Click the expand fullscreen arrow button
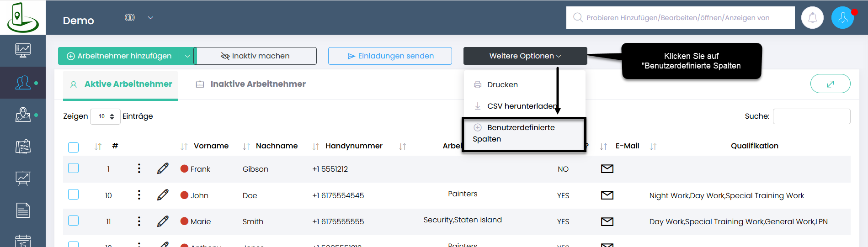This screenshot has width=868, height=247. [830, 84]
